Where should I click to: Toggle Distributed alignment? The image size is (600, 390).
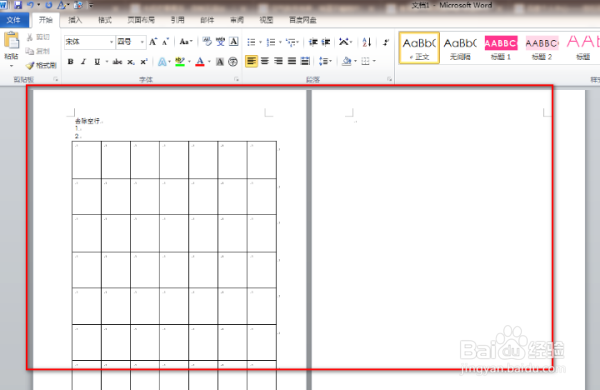click(x=305, y=61)
